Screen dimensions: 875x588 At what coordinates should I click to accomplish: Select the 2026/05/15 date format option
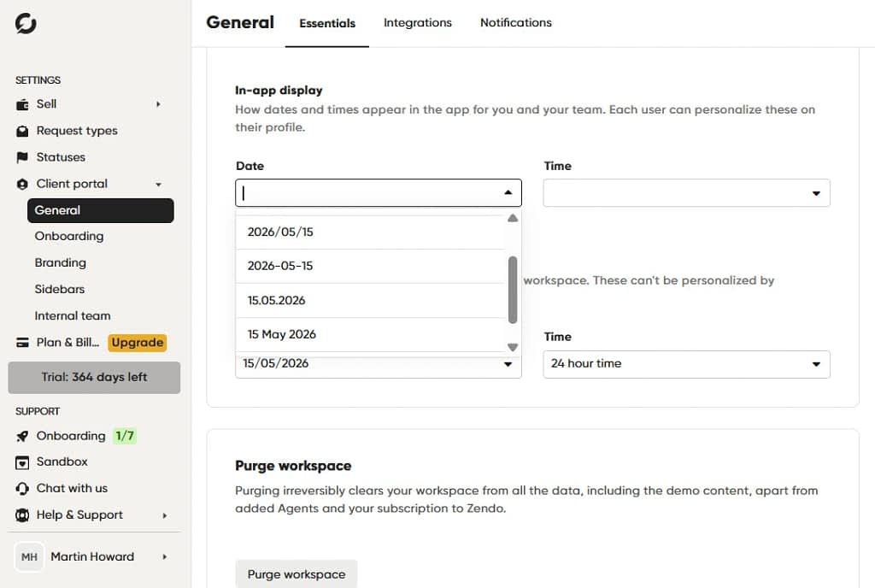pyautogui.click(x=372, y=232)
